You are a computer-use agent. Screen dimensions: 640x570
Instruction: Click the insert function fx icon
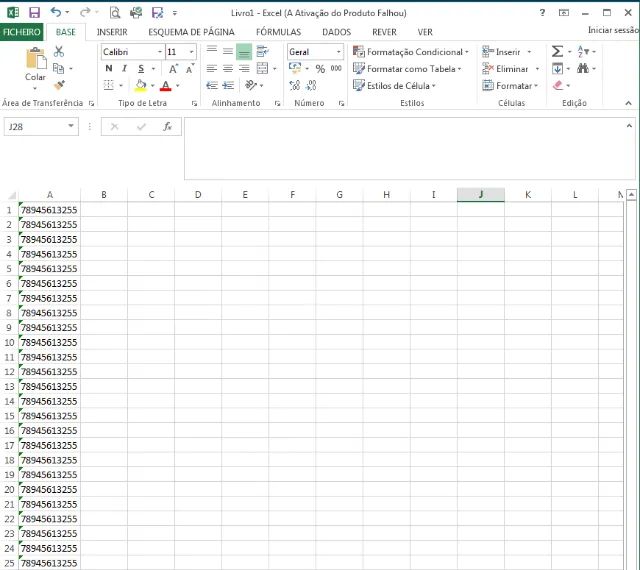click(168, 127)
